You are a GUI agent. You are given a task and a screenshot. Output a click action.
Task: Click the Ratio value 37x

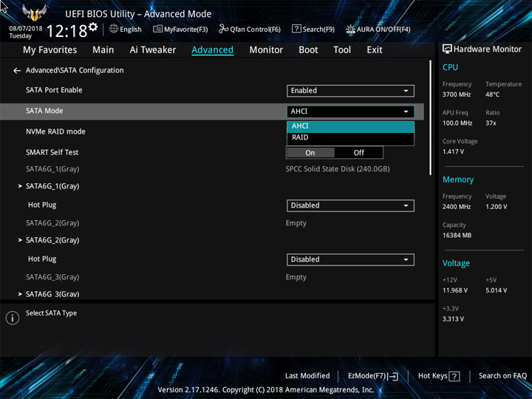click(x=491, y=123)
